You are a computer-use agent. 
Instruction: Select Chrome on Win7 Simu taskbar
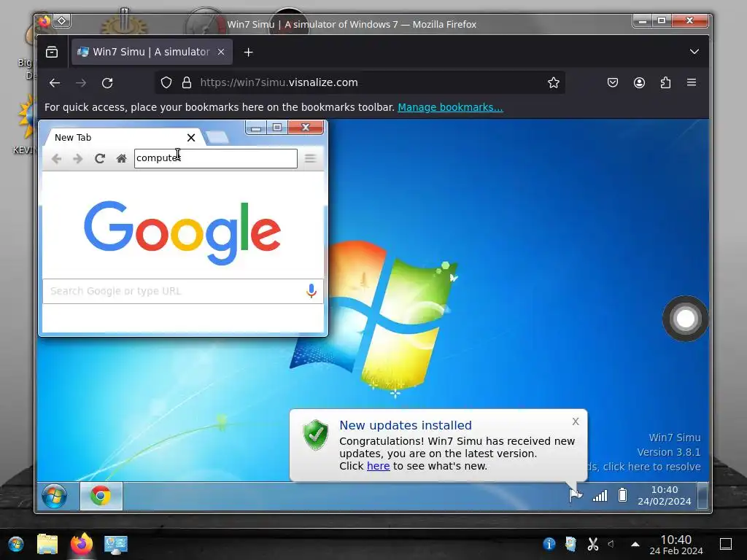(101, 496)
